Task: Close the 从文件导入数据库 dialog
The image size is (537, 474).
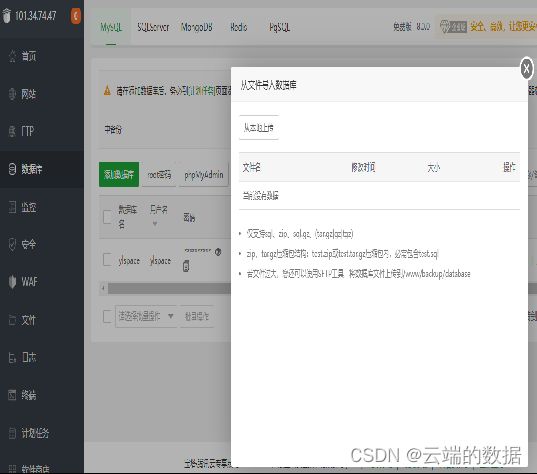Action: (x=526, y=68)
